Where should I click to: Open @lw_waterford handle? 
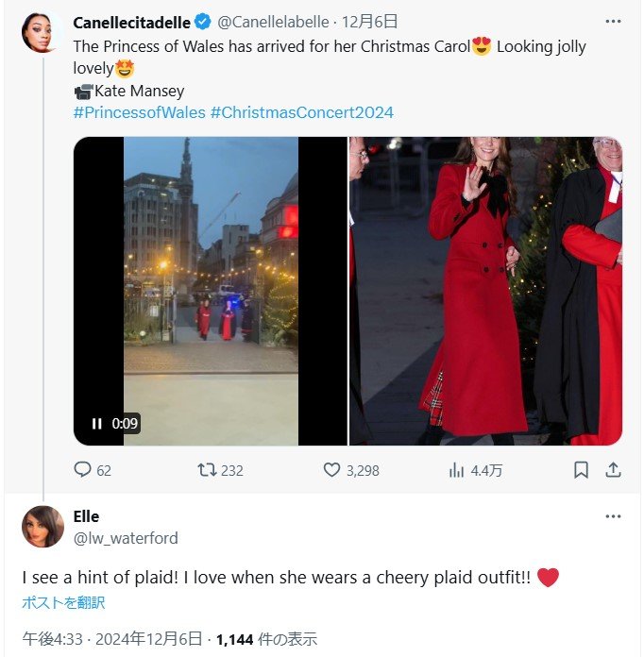pos(126,538)
